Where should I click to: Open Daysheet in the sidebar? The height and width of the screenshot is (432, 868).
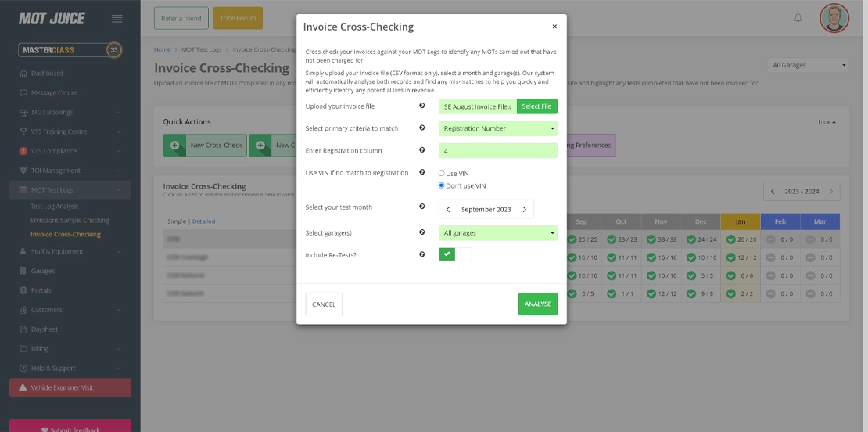click(x=45, y=329)
